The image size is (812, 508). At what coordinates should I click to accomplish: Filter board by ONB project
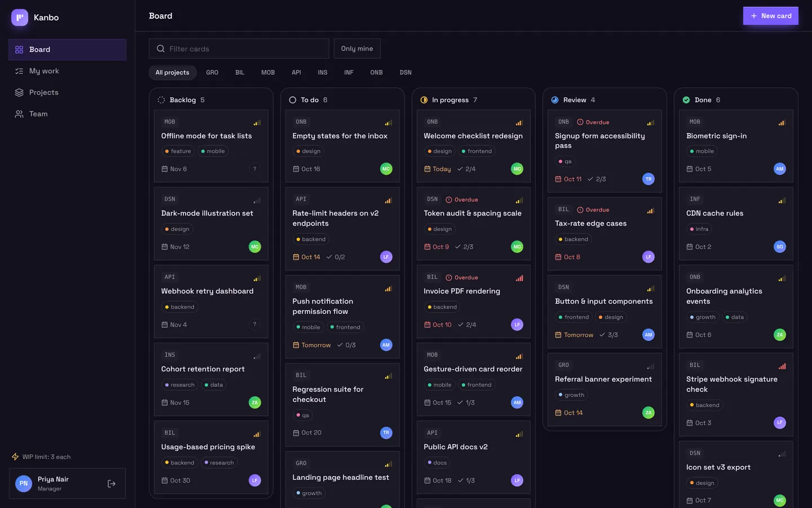(376, 72)
